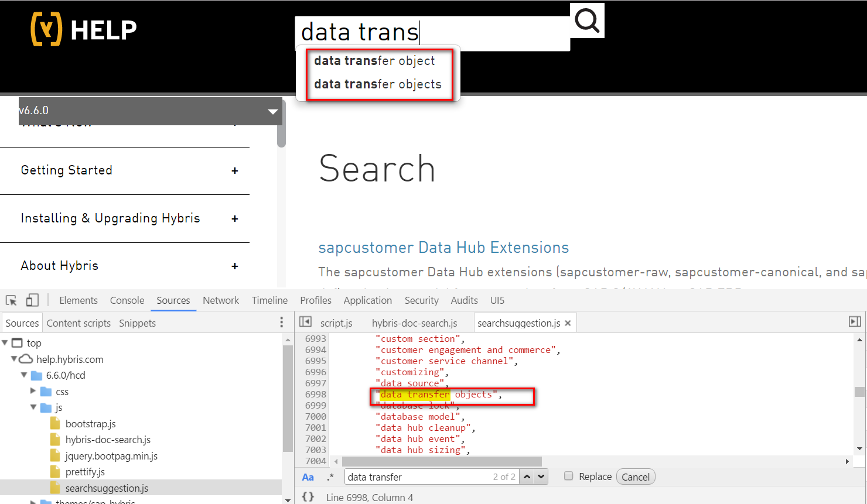Show the Content scripts navigator tab

[78, 323]
